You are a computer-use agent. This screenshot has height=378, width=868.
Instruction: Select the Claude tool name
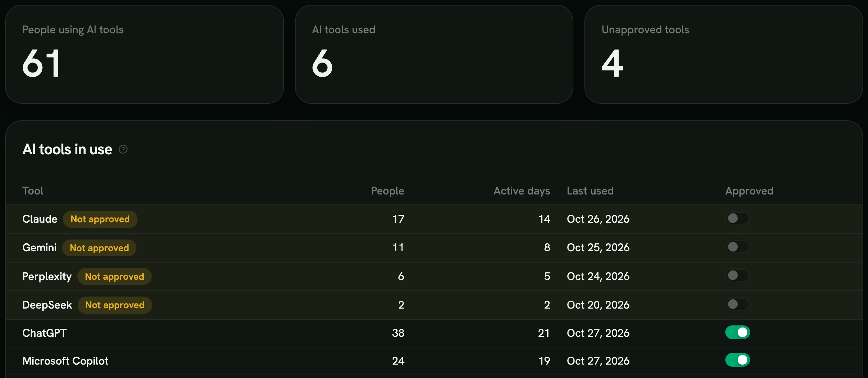40,219
